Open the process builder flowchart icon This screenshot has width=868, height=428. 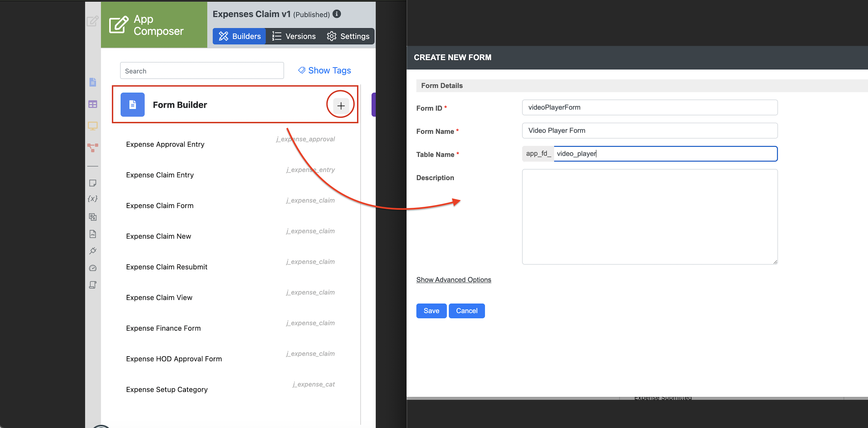tap(93, 147)
